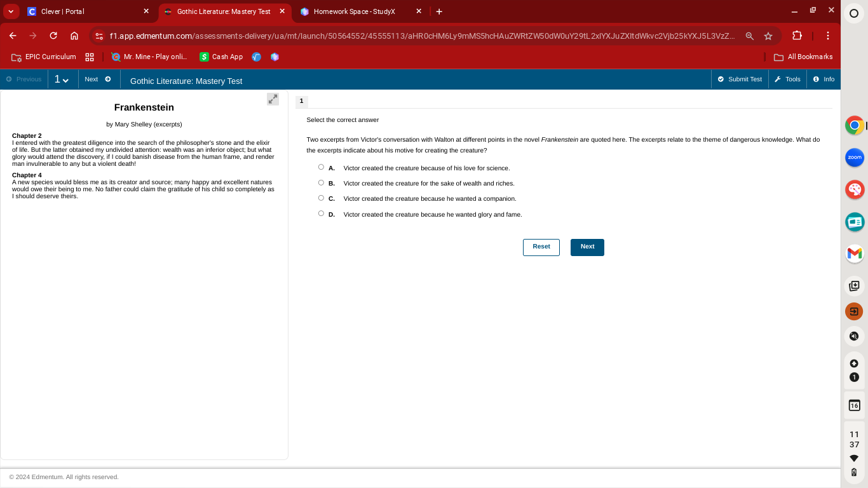Screen dimensions: 868x488
Task: Open the Tools menu
Action: click(x=788, y=79)
